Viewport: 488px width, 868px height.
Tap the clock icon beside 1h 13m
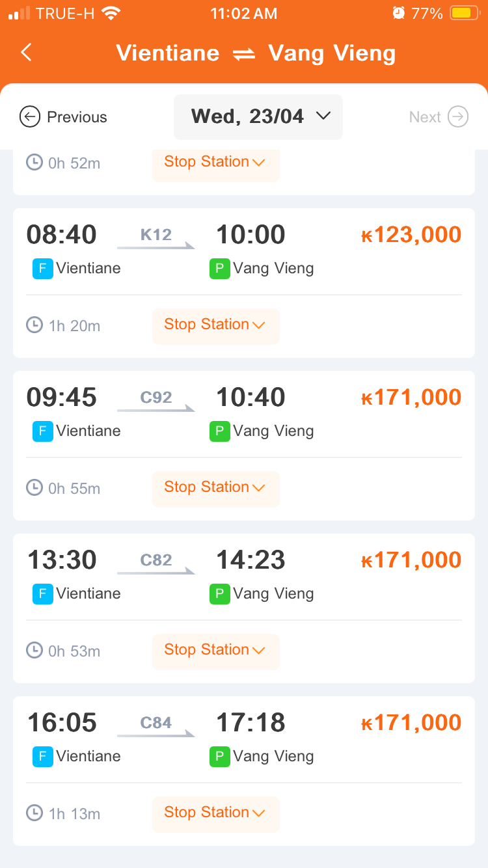coord(34,813)
